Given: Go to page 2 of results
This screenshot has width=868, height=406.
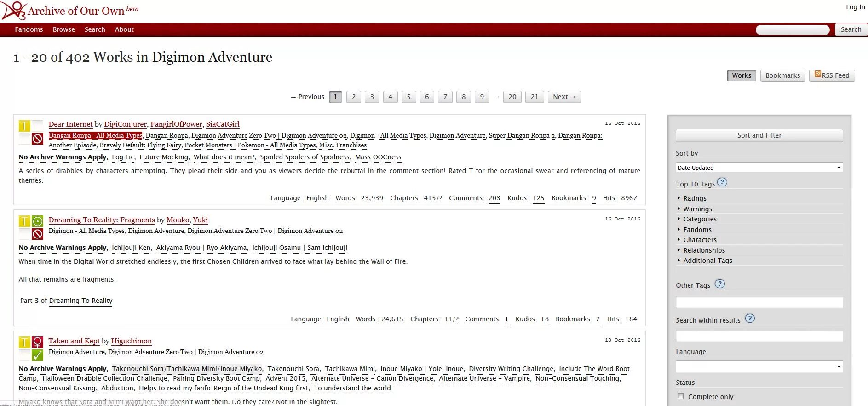Looking at the screenshot, I should pyautogui.click(x=354, y=97).
